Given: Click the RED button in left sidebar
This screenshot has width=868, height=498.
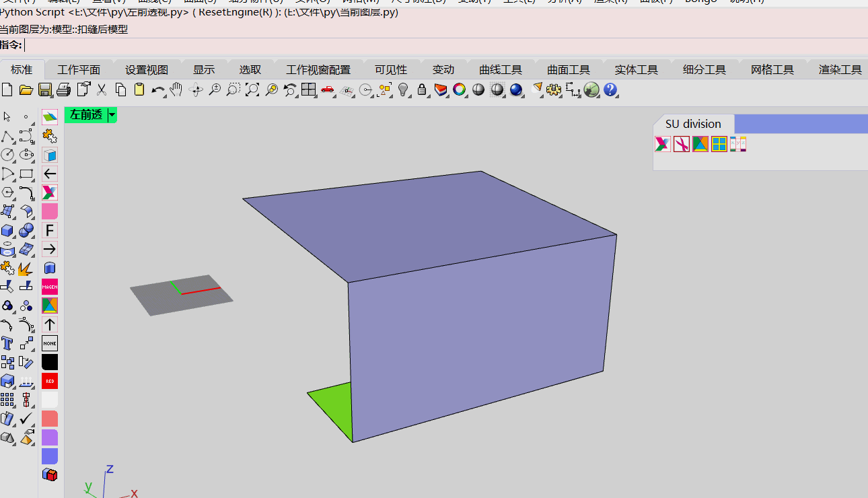Looking at the screenshot, I should tap(49, 381).
